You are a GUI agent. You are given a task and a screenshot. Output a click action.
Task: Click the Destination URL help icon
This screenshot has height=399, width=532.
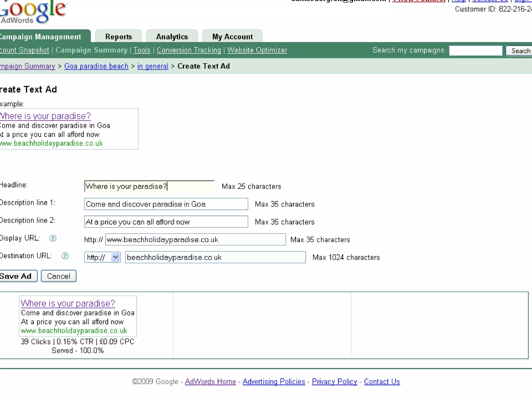tap(65, 256)
